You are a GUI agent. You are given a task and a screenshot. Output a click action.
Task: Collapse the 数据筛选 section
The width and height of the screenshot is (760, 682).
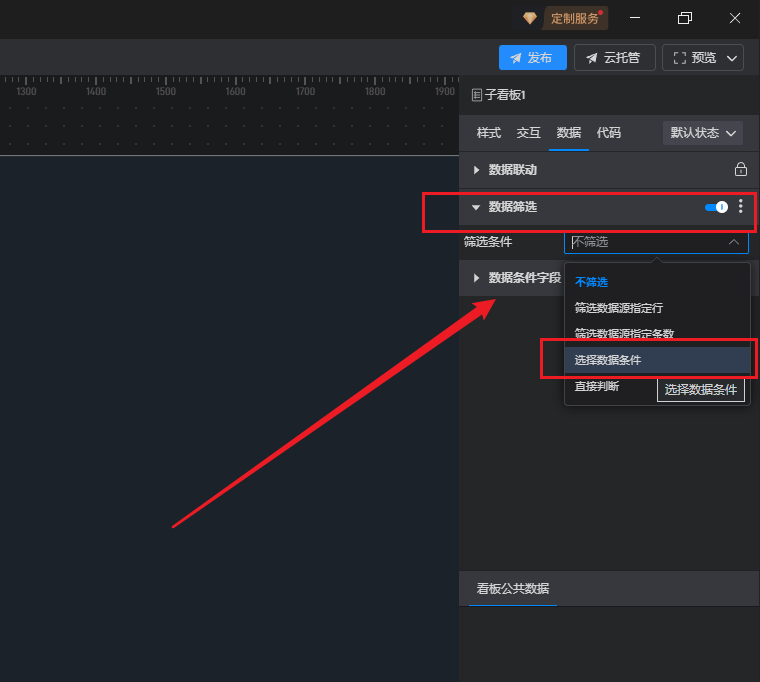pyautogui.click(x=477, y=207)
